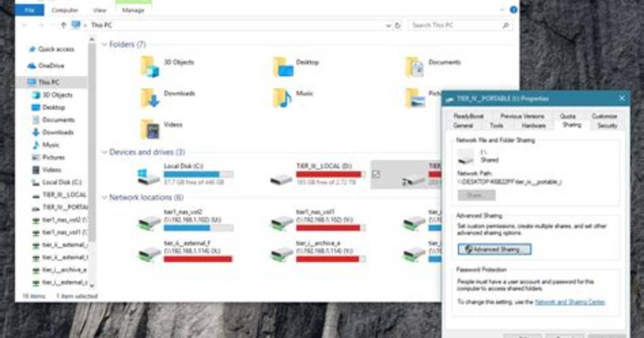Click the Advanced Sharing button
The width and height of the screenshot is (644, 338).
pyautogui.click(x=494, y=249)
